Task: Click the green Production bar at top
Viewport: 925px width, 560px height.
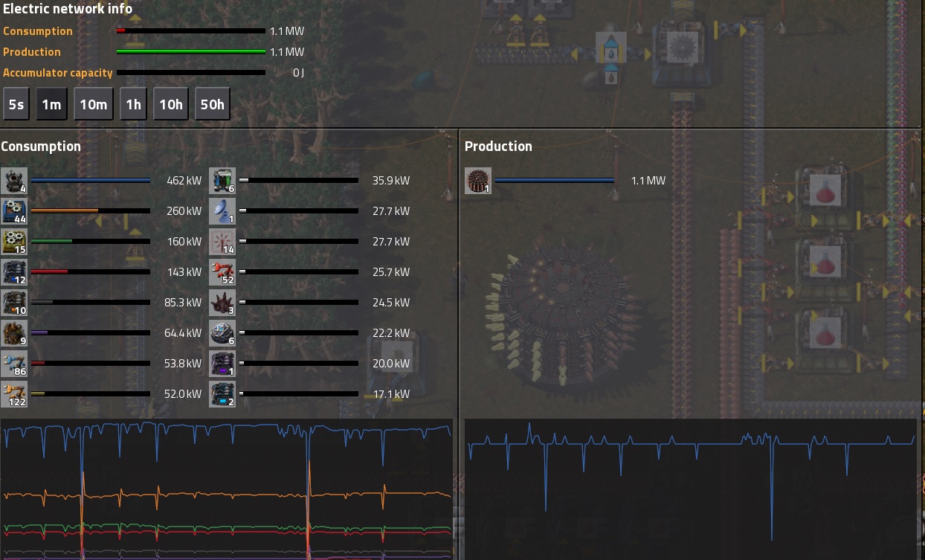Action: click(x=191, y=52)
